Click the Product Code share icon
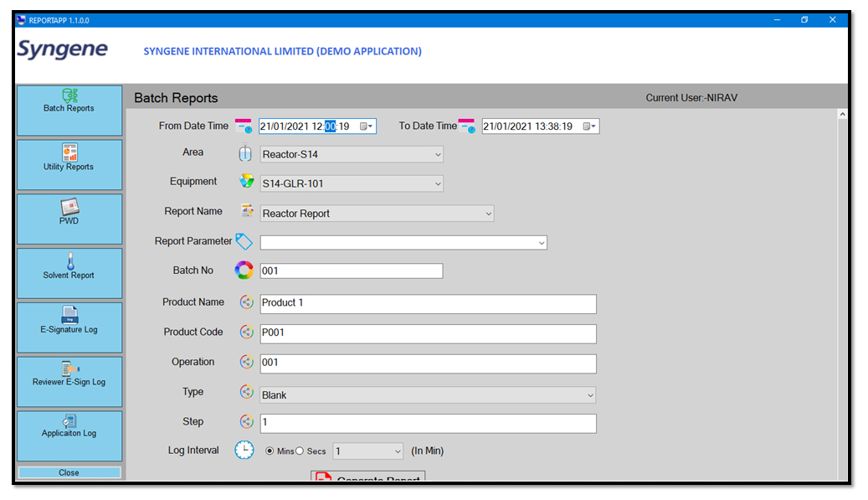868x500 pixels. tap(246, 332)
